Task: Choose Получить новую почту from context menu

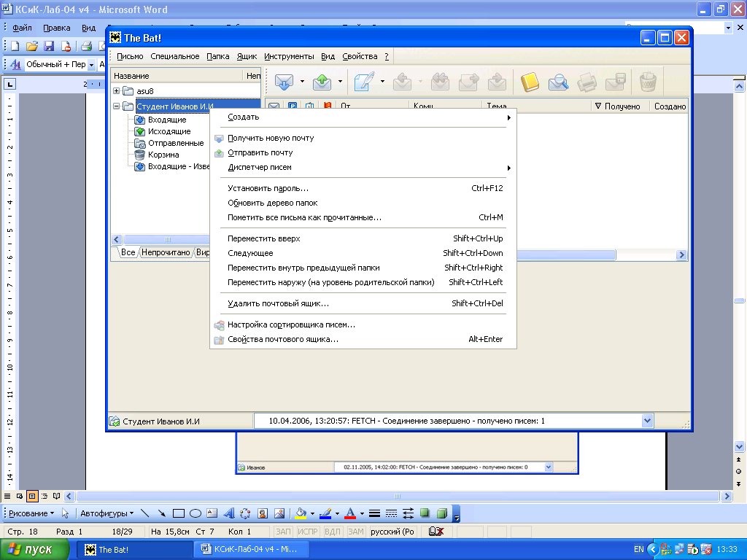Action: click(363, 138)
